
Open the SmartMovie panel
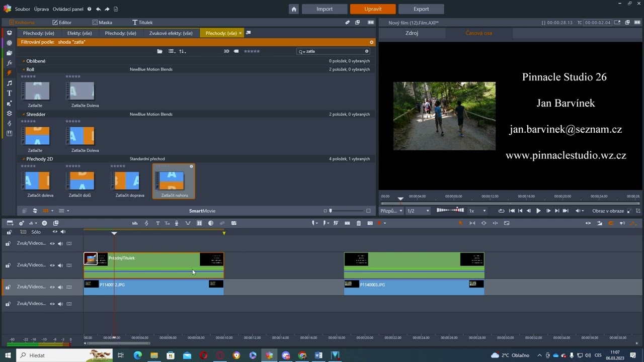pos(202,211)
